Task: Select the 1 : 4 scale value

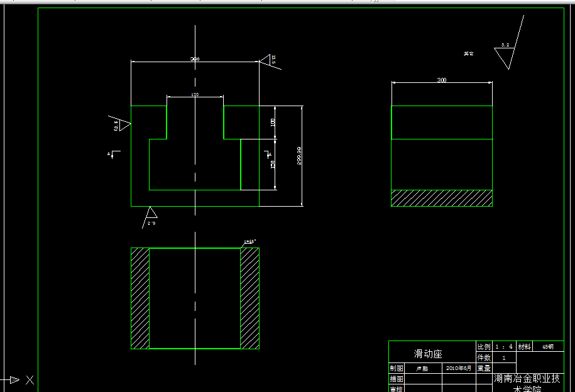Action: [504, 347]
